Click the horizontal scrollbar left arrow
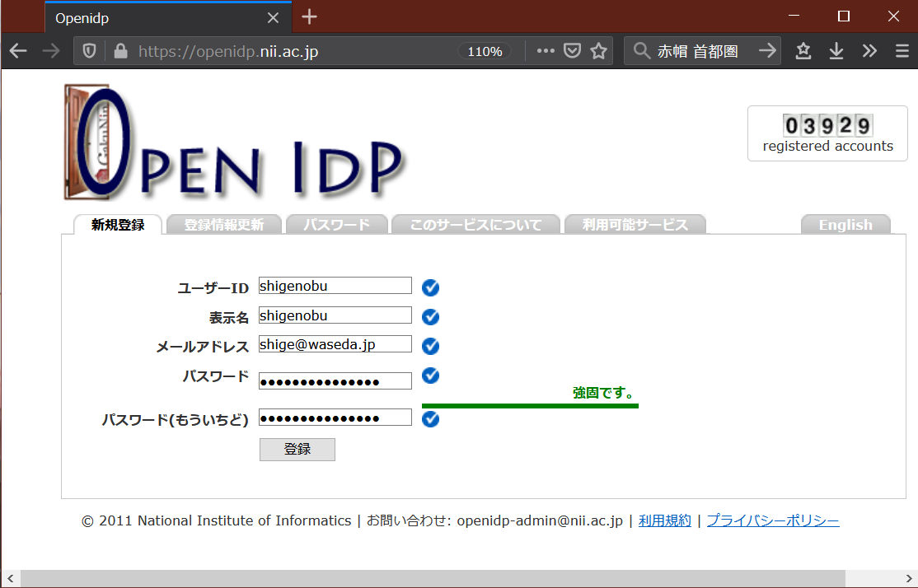918x588 pixels. click(10, 578)
